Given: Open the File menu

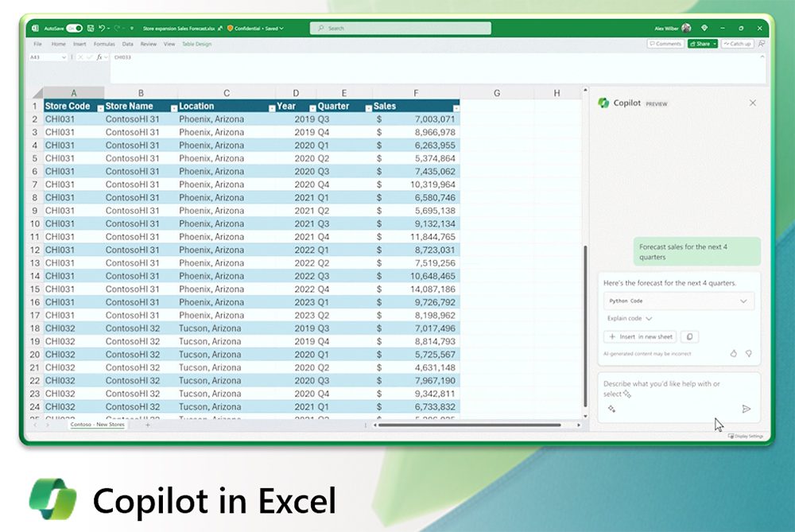Looking at the screenshot, I should (x=37, y=44).
